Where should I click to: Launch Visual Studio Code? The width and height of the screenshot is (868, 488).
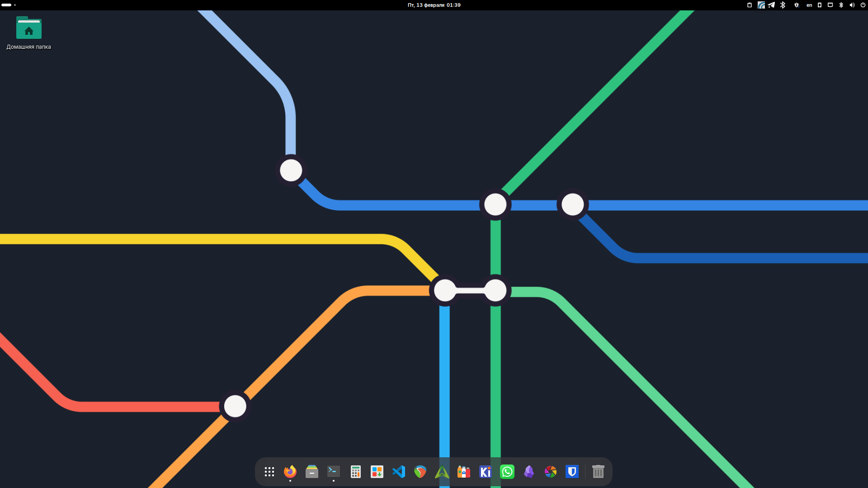(x=399, y=472)
